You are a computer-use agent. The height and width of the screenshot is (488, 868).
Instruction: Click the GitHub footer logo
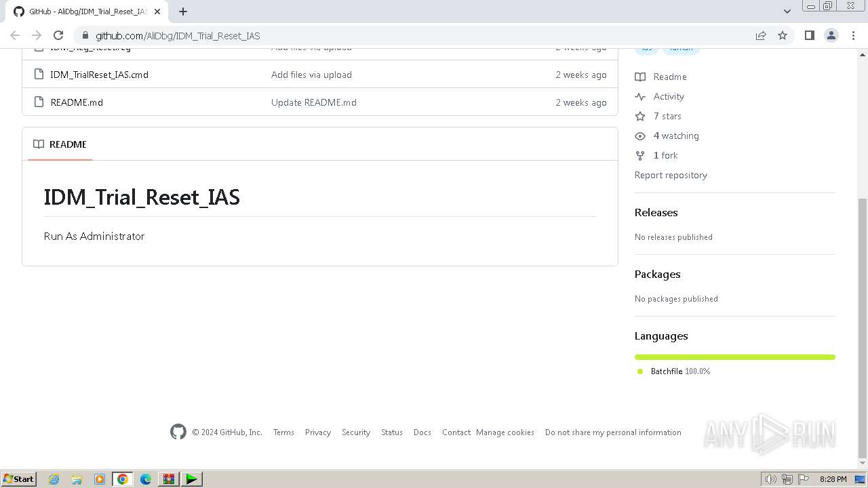(178, 432)
